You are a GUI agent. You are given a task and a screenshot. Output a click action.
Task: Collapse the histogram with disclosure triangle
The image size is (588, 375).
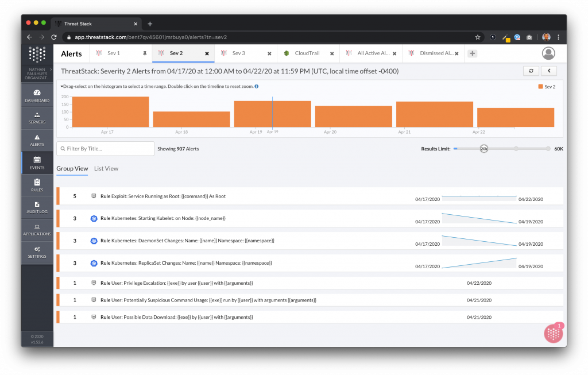[61, 86]
